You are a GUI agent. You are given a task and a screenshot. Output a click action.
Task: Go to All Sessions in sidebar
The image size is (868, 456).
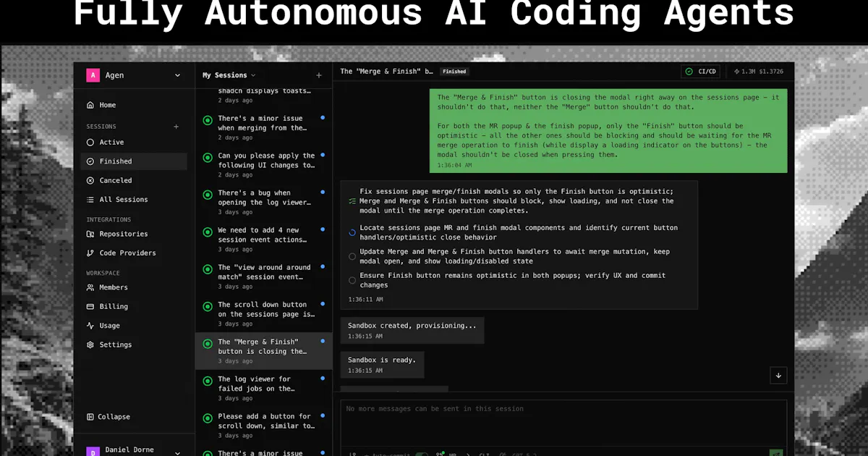[134, 200]
